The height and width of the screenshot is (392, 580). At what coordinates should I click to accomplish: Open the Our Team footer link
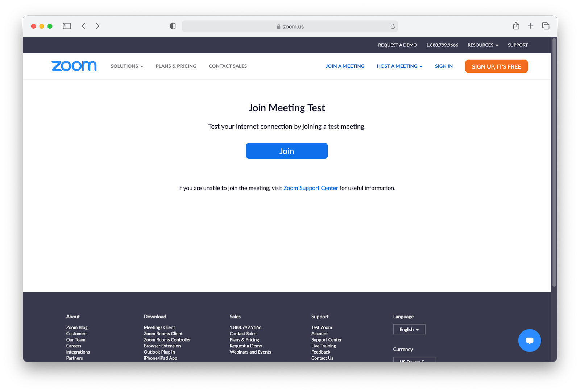(x=76, y=340)
